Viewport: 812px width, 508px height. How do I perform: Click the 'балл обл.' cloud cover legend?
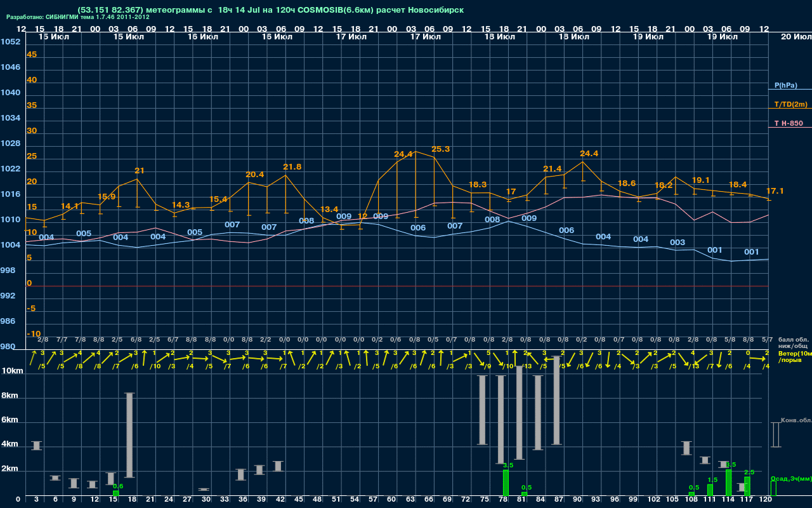click(x=792, y=340)
